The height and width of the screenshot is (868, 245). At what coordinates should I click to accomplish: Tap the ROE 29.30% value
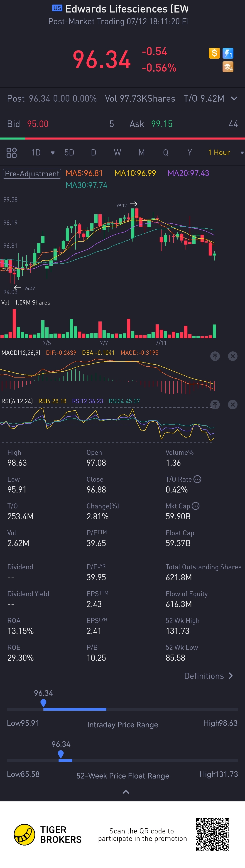coord(20,658)
